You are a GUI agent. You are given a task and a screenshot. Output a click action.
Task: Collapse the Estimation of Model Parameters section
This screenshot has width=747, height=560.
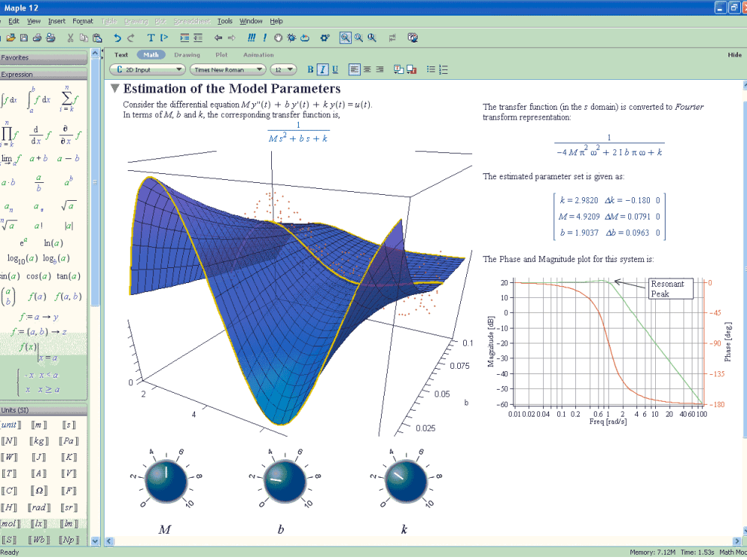pos(114,88)
